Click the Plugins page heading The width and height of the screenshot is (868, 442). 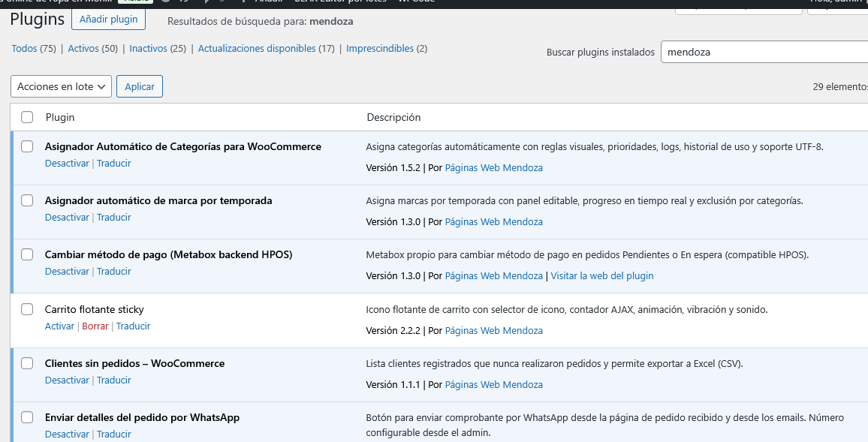37,19
